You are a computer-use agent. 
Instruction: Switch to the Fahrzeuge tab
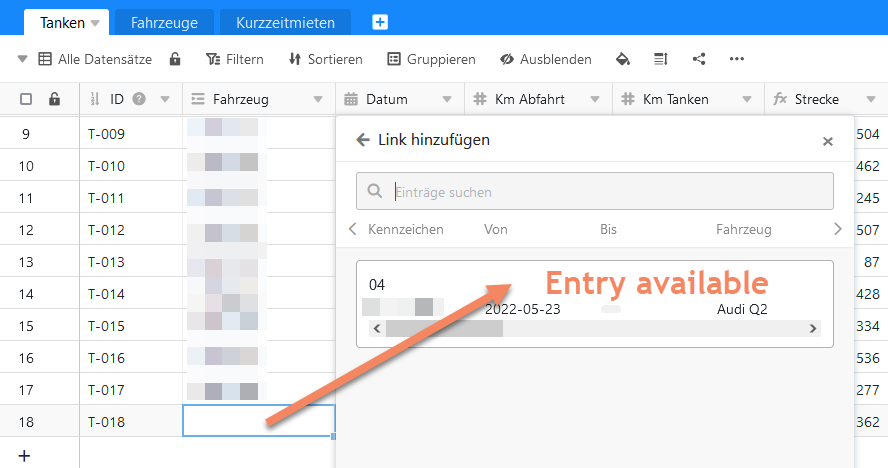[164, 22]
